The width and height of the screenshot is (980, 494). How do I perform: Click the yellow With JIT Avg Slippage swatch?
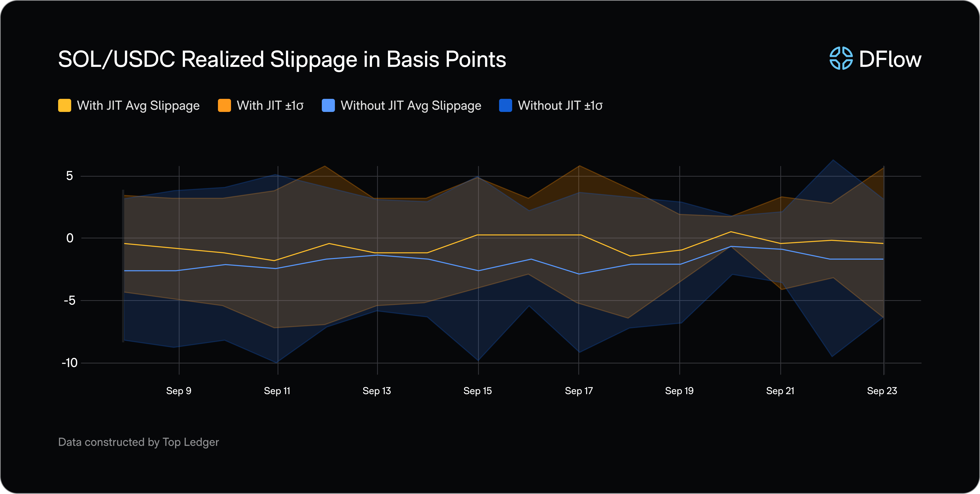pos(65,105)
